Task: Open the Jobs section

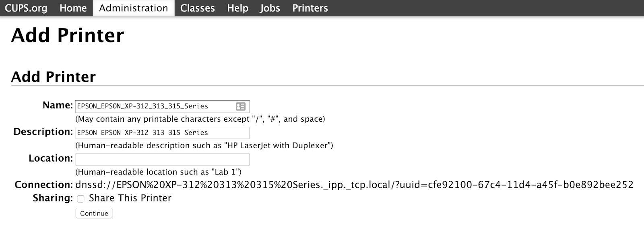Action: click(270, 8)
